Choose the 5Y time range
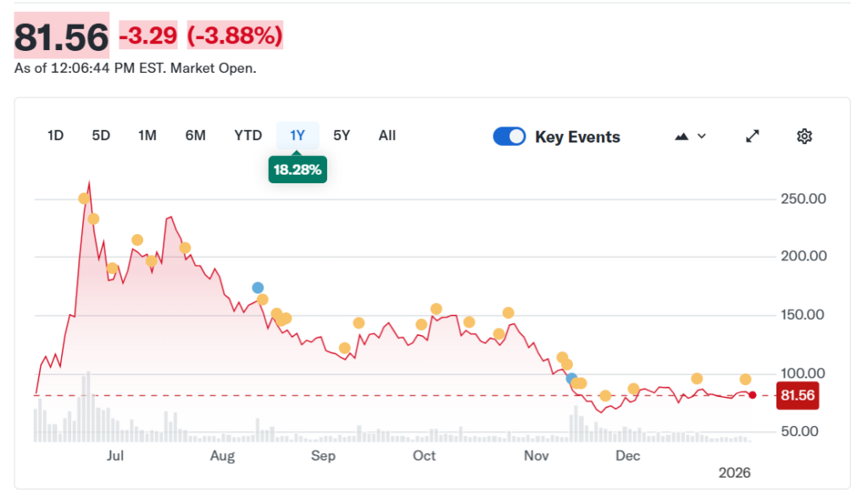The height and width of the screenshot is (498, 868). click(x=342, y=136)
